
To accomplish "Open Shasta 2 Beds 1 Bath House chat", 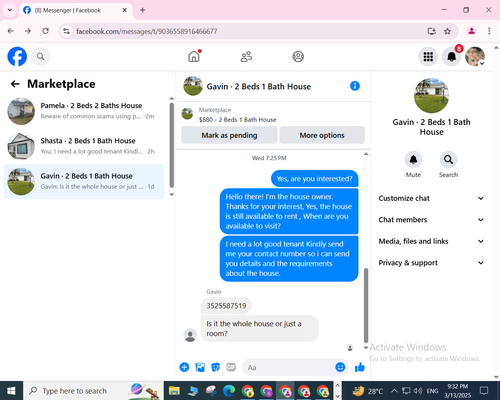I will tap(84, 146).
